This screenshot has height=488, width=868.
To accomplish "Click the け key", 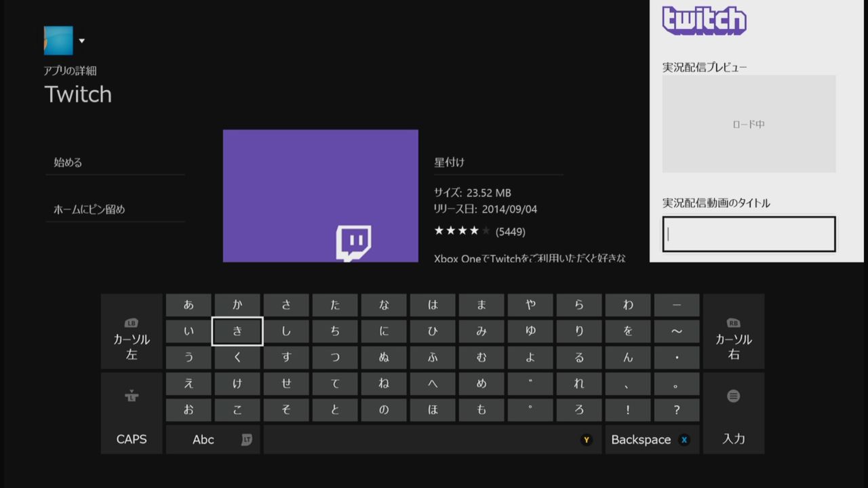I will [x=237, y=384].
